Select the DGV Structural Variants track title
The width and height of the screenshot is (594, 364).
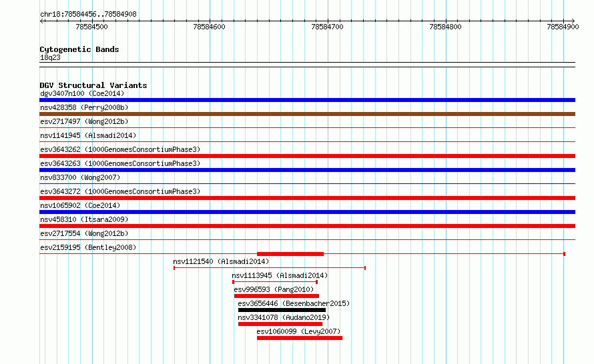93,85
